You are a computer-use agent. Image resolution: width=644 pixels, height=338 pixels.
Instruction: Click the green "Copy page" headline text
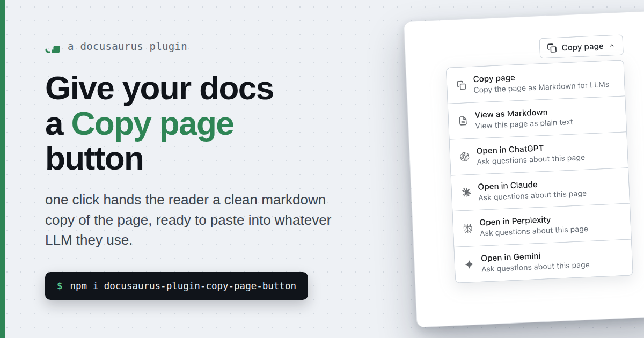pyautogui.click(x=152, y=124)
